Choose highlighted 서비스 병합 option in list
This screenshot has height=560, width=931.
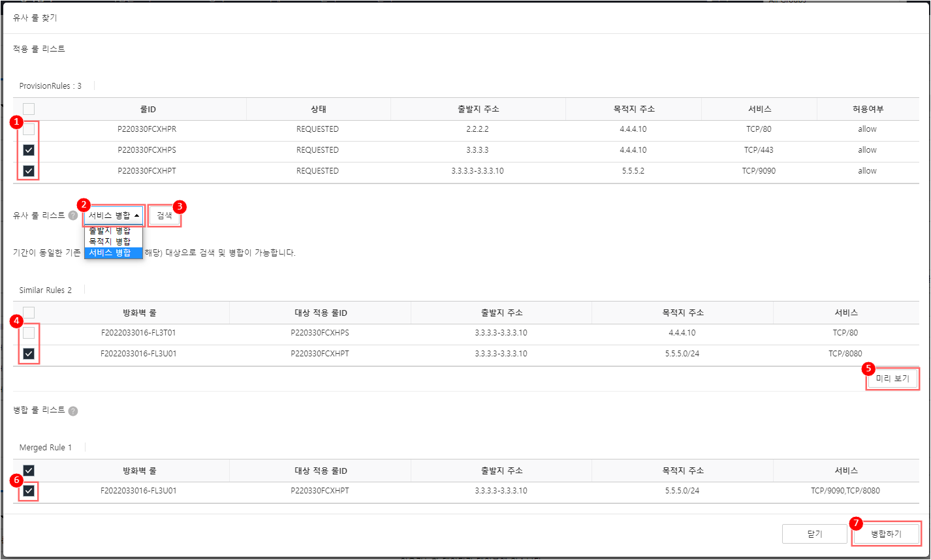pyautogui.click(x=113, y=253)
